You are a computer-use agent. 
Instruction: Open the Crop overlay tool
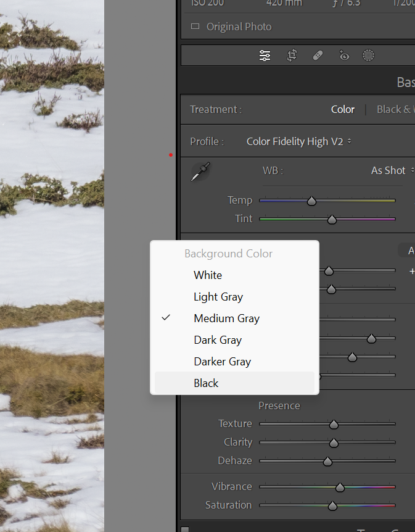point(292,56)
